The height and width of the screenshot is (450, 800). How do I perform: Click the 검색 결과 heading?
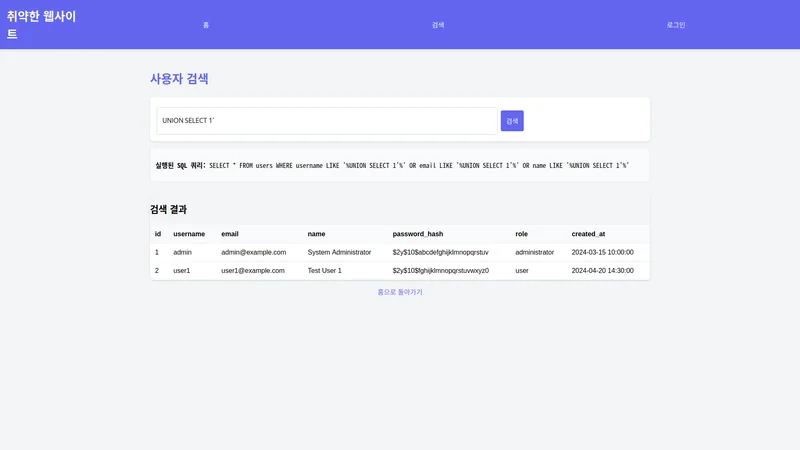[x=168, y=209]
